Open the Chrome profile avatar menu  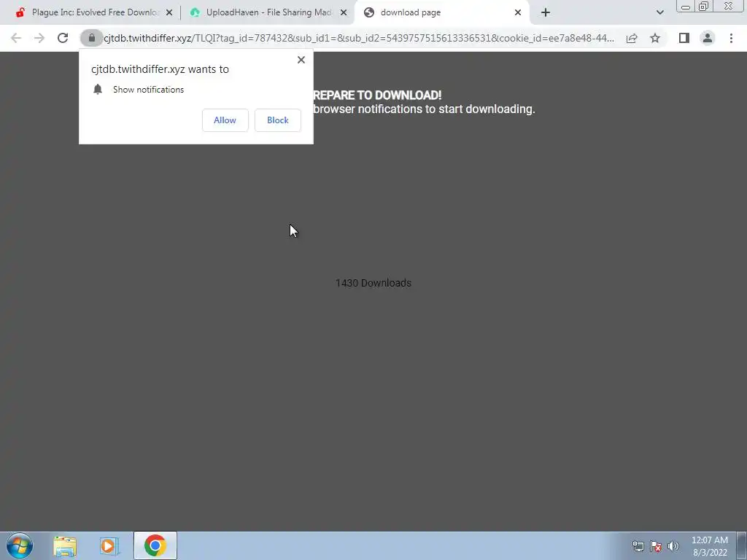pos(708,38)
